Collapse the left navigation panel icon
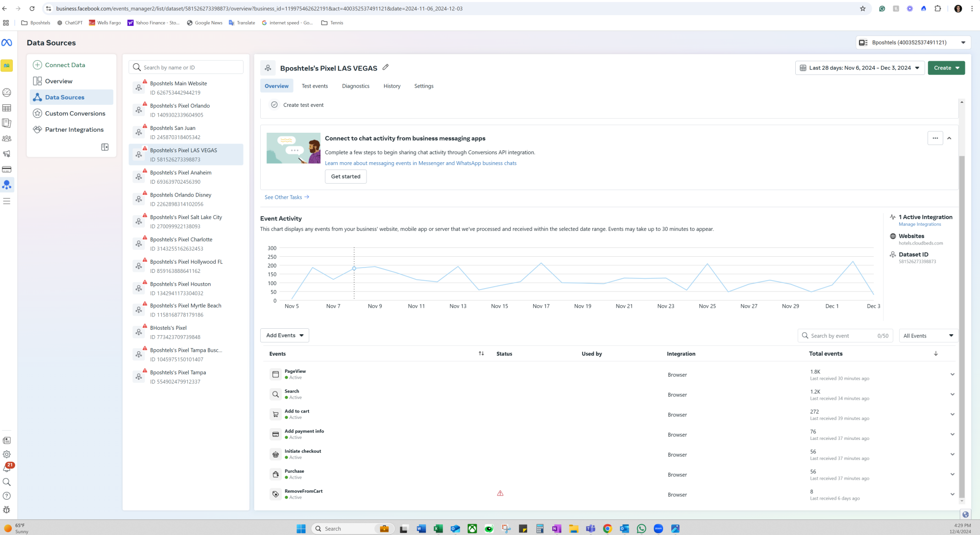Screen dimensions: 980x535 coord(105,147)
